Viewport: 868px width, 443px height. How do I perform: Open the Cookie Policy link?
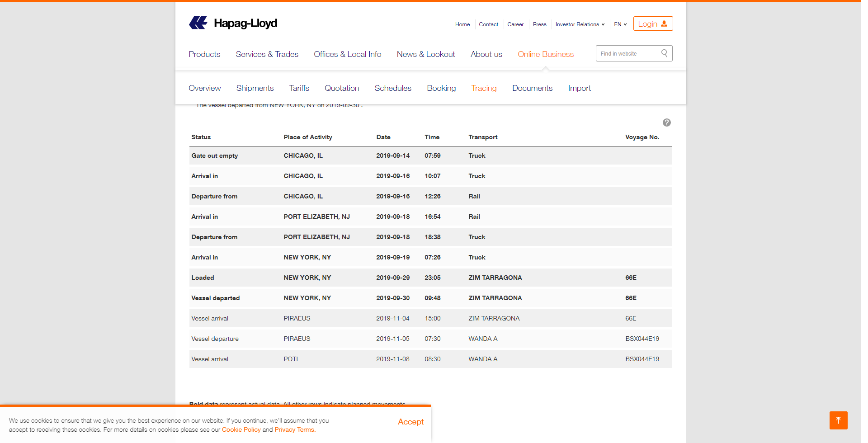[x=241, y=429]
